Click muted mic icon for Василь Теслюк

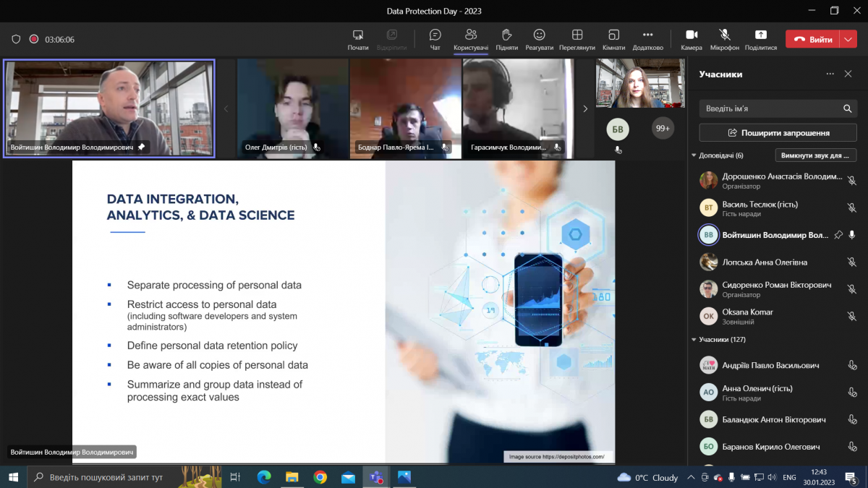pyautogui.click(x=852, y=208)
